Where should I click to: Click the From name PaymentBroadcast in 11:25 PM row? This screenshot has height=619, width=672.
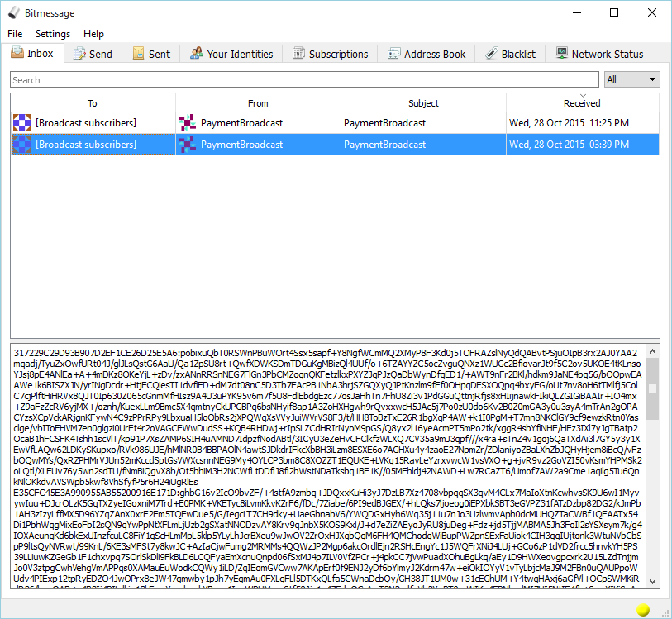point(241,123)
